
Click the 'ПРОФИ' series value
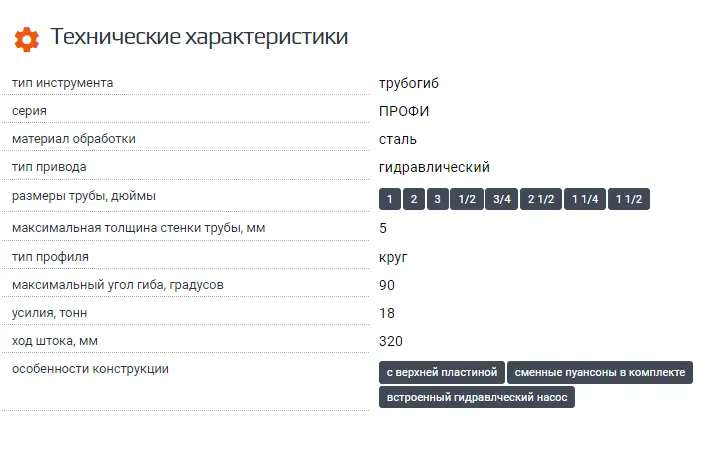pyautogui.click(x=404, y=111)
